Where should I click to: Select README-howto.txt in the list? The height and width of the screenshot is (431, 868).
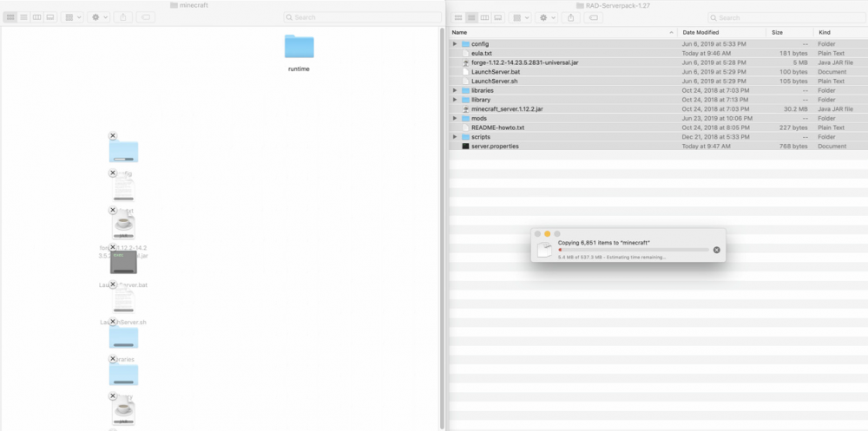tap(658, 127)
